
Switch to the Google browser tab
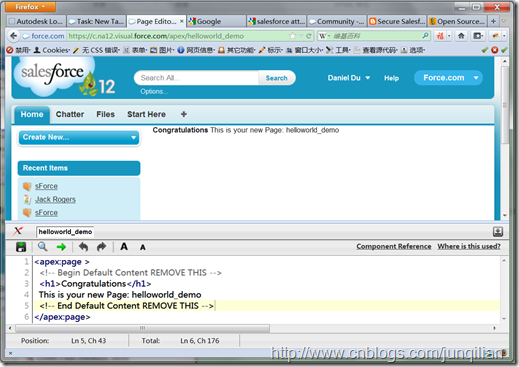(x=216, y=21)
